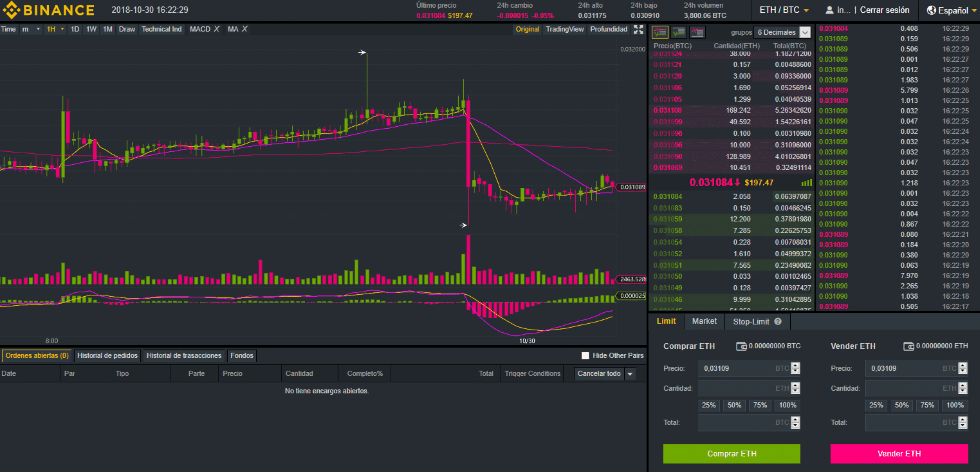This screenshot has width=980, height=472.
Task: Show combined buy and sell order book
Action: click(x=660, y=32)
